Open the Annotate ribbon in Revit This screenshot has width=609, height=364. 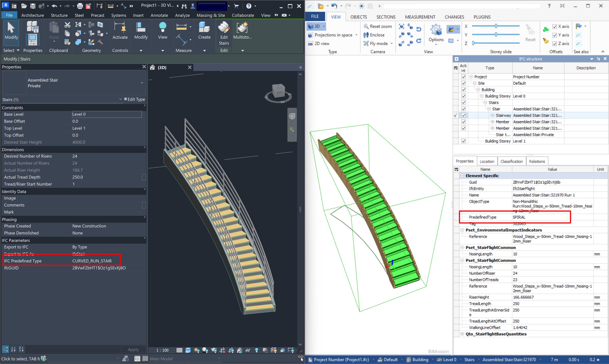[x=159, y=15]
